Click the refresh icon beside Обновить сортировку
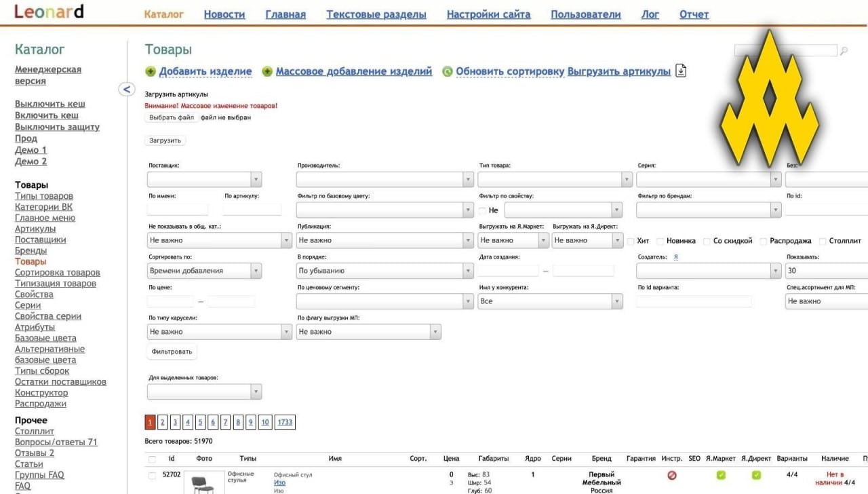868x494 pixels. pos(448,72)
